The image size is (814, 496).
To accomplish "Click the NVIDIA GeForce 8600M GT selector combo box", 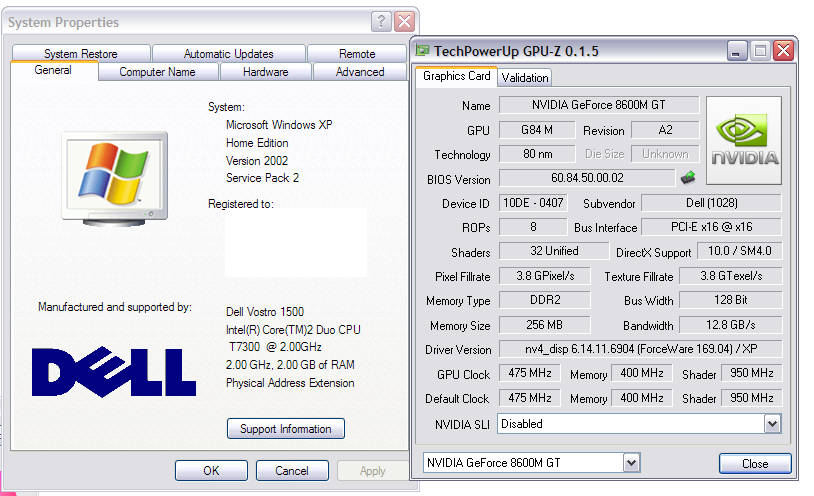I will [532, 463].
